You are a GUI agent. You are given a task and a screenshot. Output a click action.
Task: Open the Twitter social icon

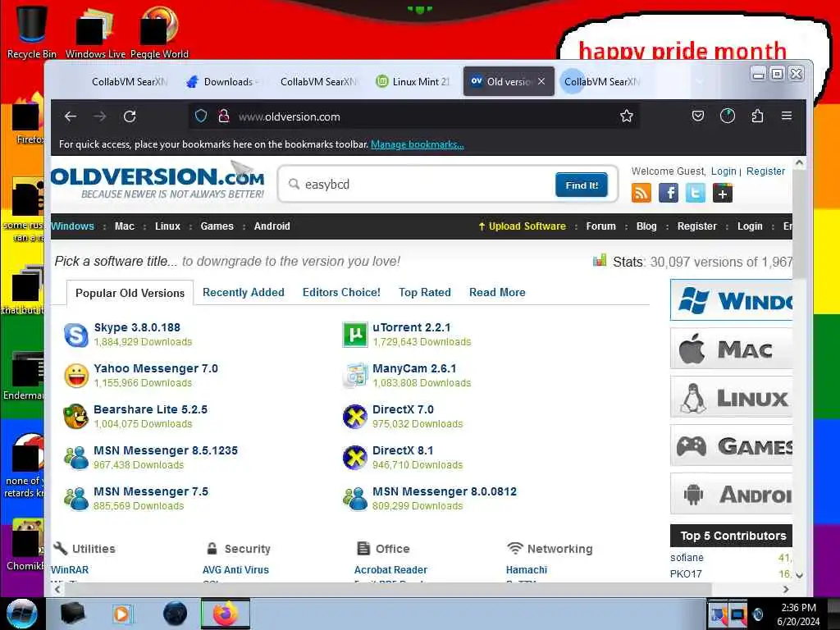click(696, 193)
